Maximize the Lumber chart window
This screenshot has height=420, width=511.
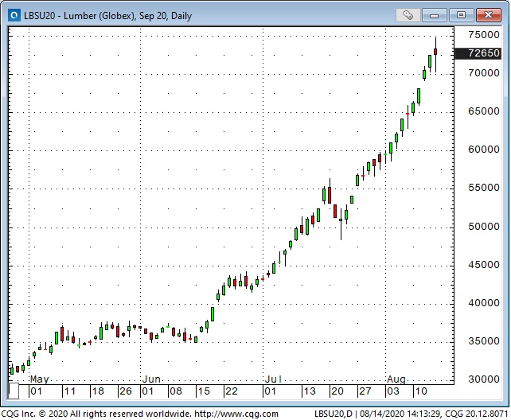[x=461, y=15]
